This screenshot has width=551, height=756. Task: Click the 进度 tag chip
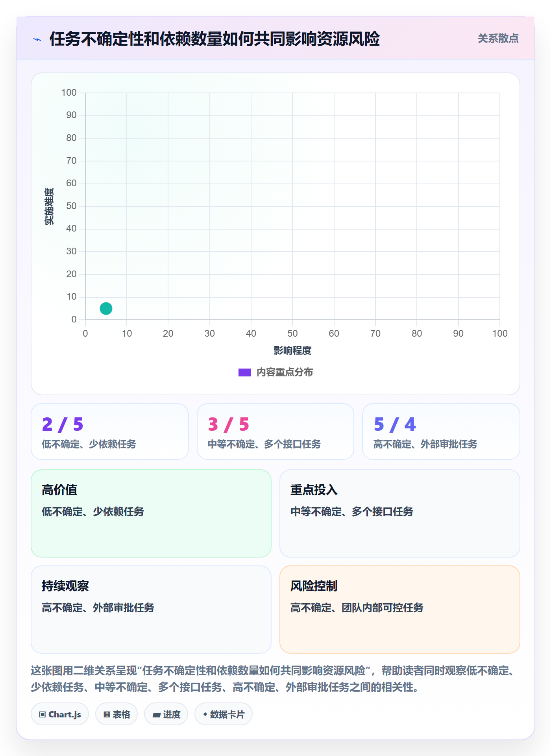point(166,714)
